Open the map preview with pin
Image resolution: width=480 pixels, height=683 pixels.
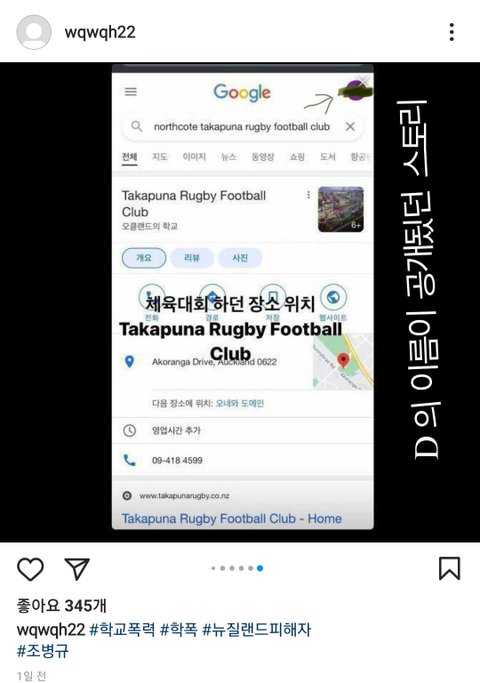pyautogui.click(x=343, y=362)
